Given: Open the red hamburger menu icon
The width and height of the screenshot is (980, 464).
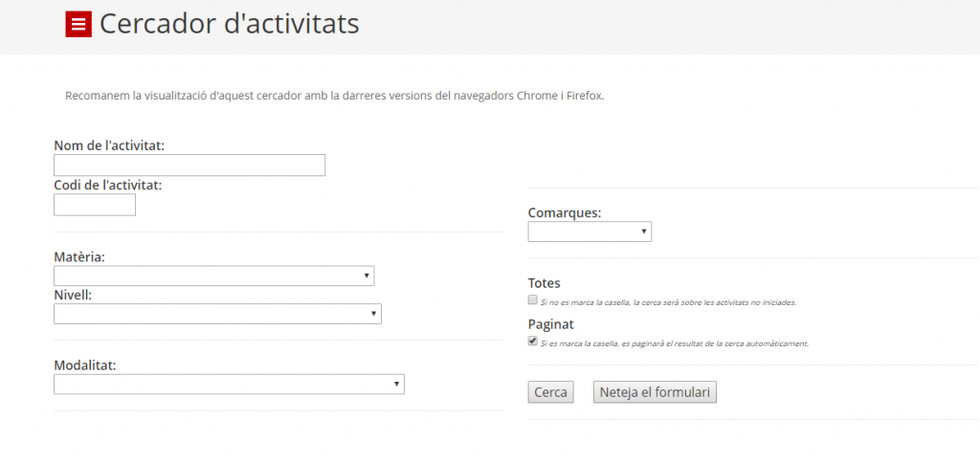Looking at the screenshot, I should pos(78,25).
